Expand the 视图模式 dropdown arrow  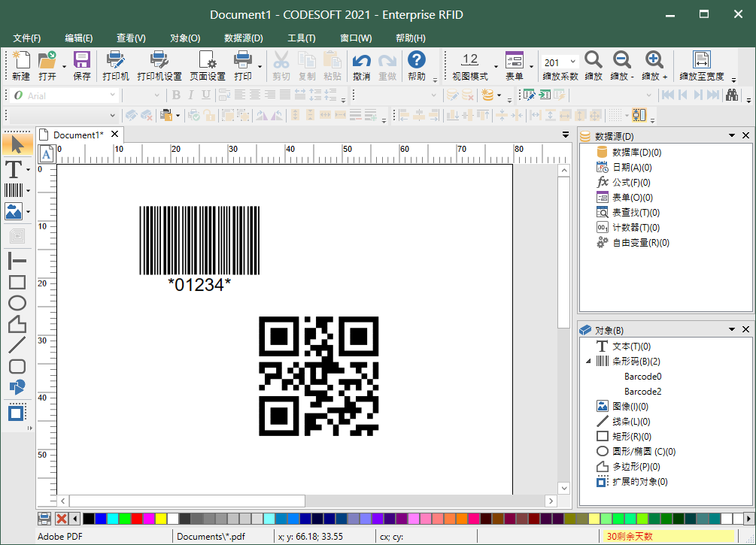point(496,66)
